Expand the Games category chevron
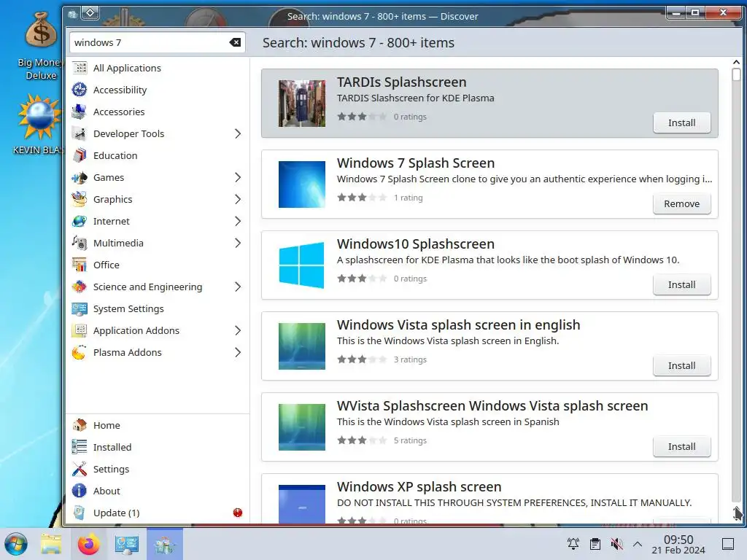747x560 pixels. pyautogui.click(x=238, y=178)
